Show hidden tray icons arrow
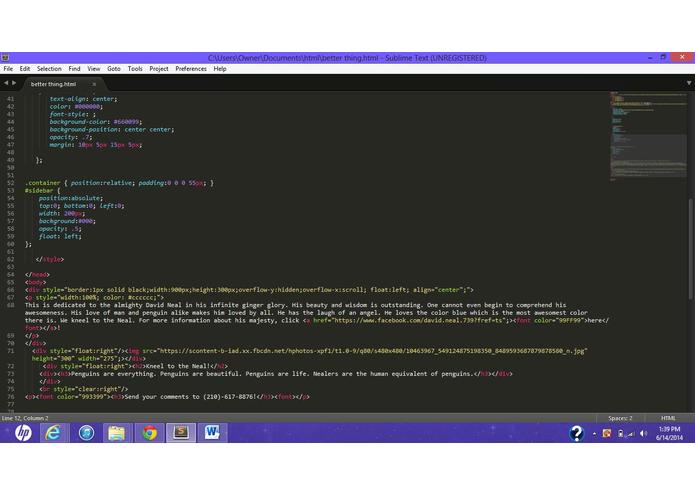The image size is (695, 494). point(594,434)
